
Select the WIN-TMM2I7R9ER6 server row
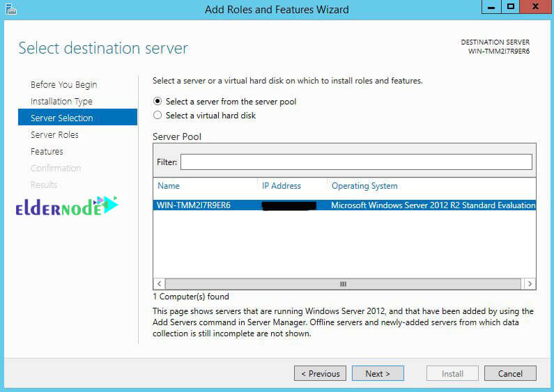[x=344, y=205]
